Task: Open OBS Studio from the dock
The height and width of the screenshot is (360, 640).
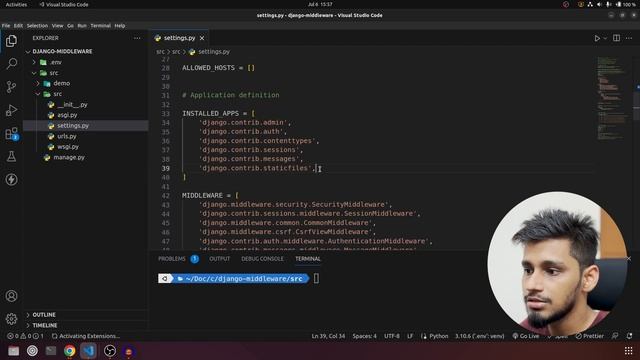Action: (x=110, y=351)
